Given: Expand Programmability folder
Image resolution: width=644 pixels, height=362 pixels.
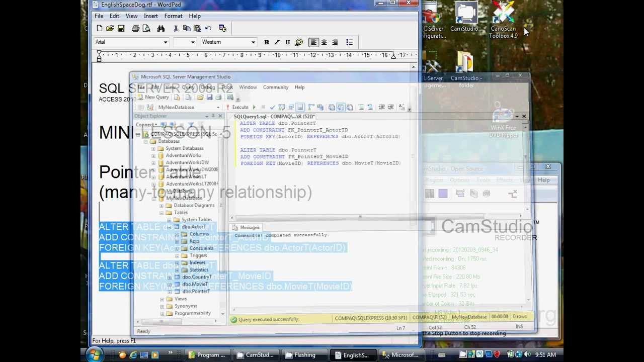Looking at the screenshot, I should coord(162,313).
